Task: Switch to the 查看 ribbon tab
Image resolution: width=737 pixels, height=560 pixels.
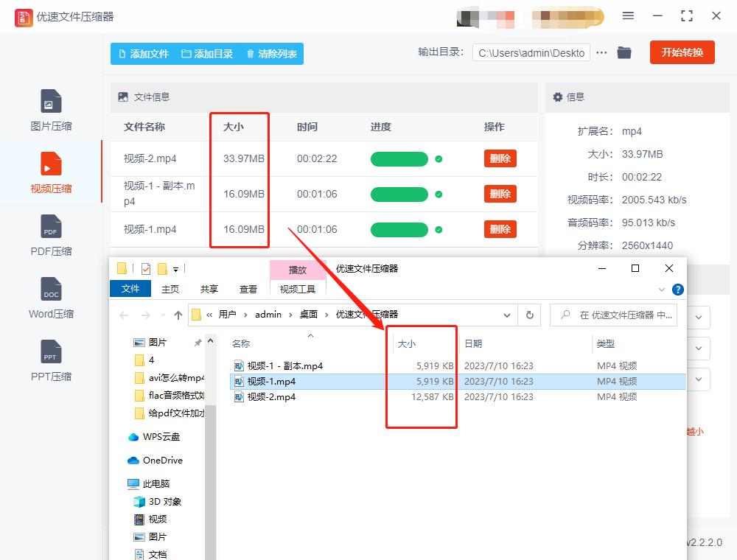Action: pyautogui.click(x=248, y=289)
